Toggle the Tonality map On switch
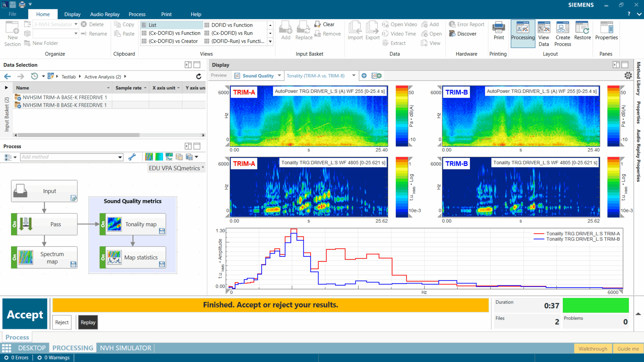This screenshot has height=362, width=644. [x=103, y=224]
